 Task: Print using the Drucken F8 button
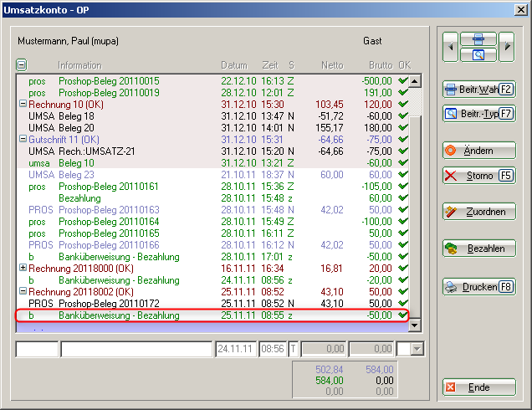[x=479, y=286]
